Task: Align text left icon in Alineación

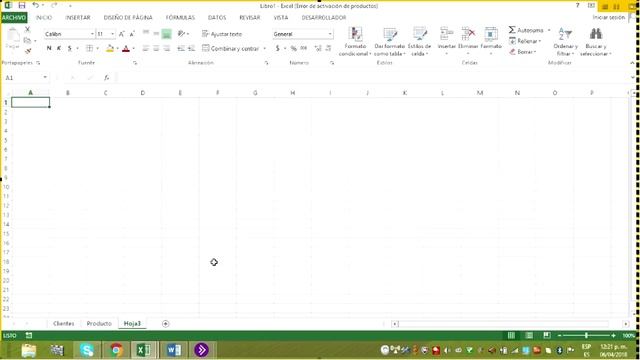Action: pyautogui.click(x=146, y=48)
